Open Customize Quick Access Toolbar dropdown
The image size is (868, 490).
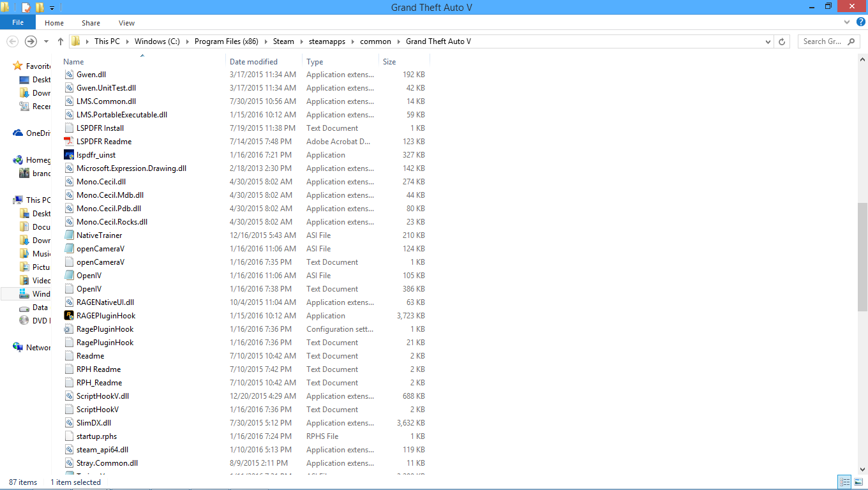tap(52, 8)
